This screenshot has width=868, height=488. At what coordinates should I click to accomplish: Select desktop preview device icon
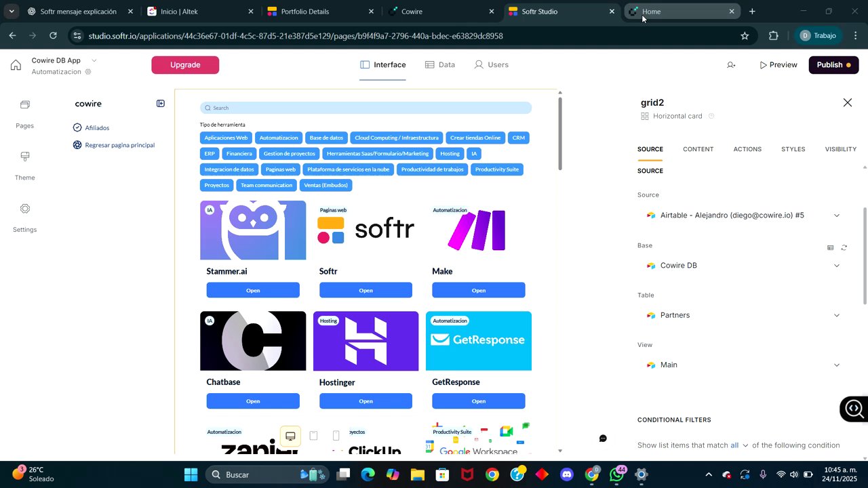290,436
